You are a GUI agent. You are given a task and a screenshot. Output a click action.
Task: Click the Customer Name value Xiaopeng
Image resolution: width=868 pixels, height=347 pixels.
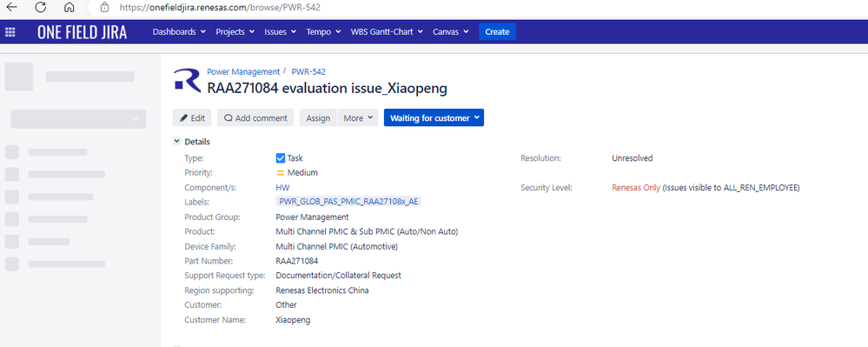(x=293, y=320)
